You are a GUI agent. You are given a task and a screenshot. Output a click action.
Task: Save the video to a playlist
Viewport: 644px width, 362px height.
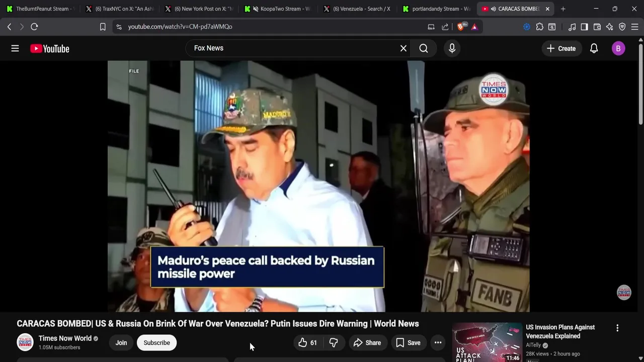tap(408, 342)
